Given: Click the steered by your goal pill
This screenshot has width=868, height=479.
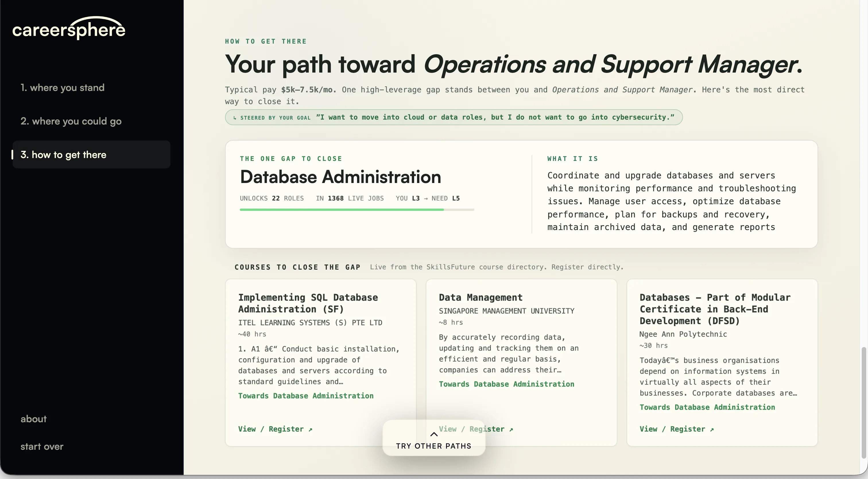Looking at the screenshot, I should [454, 117].
